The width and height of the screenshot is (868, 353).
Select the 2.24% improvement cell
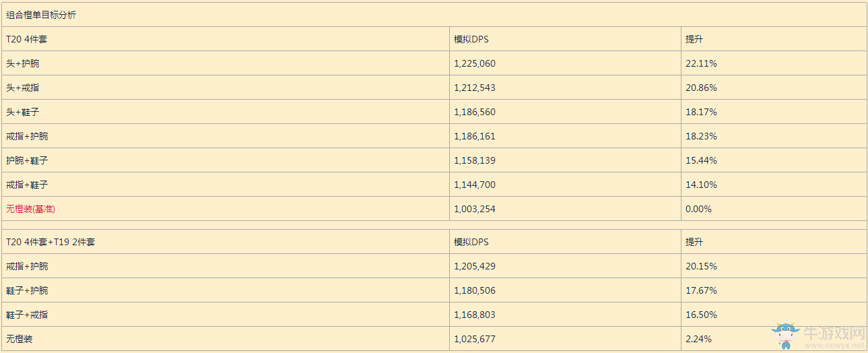(698, 339)
